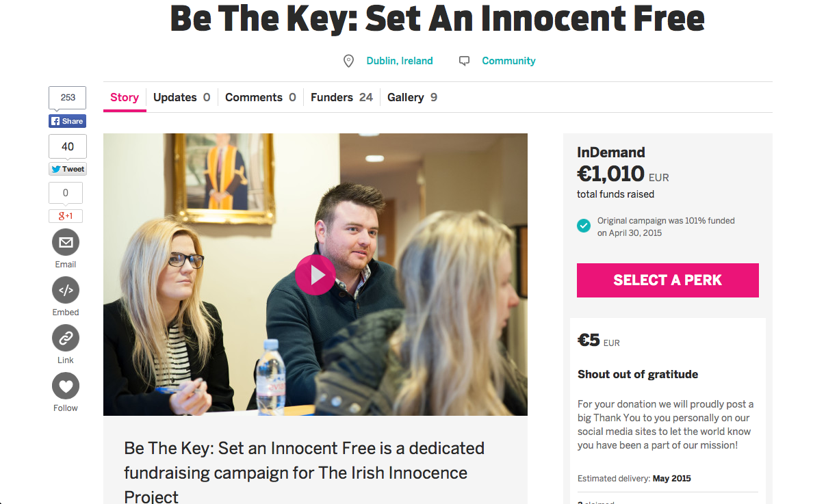
Task: Click the Dublin, Ireland link
Action: [399, 61]
